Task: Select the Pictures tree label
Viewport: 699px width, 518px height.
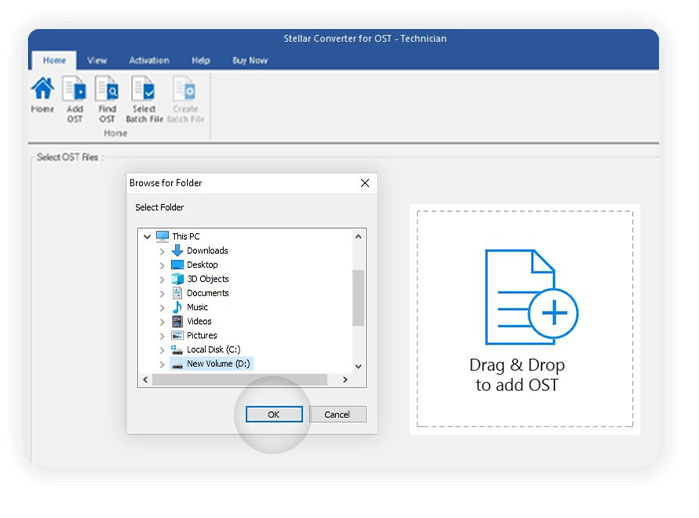Action: [x=202, y=335]
